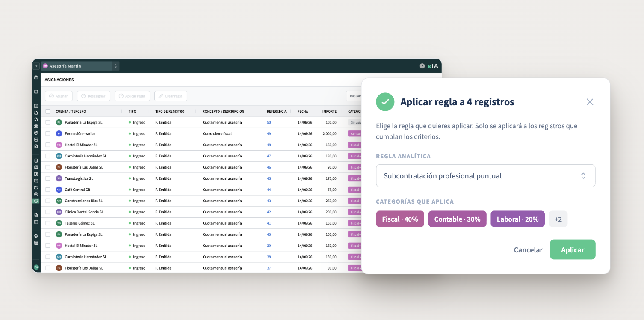Open the circular target icon in sidebar
The height and width of the screenshot is (320, 644).
tap(36, 194)
